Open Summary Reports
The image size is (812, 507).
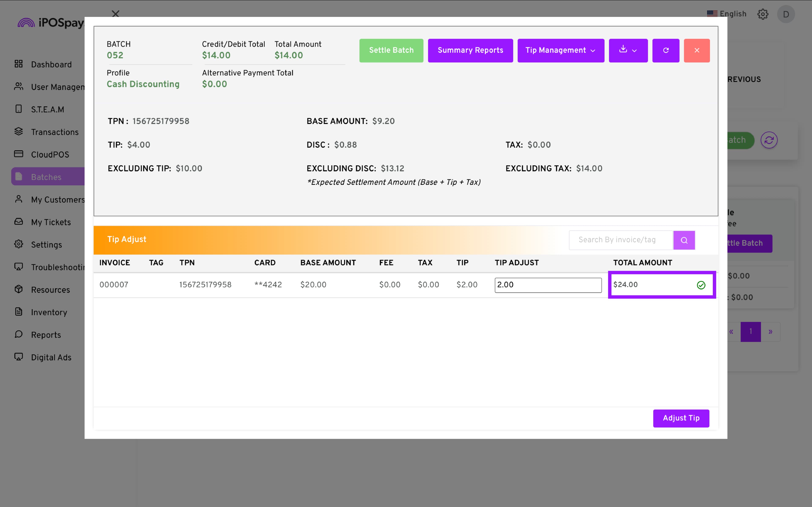470,50
